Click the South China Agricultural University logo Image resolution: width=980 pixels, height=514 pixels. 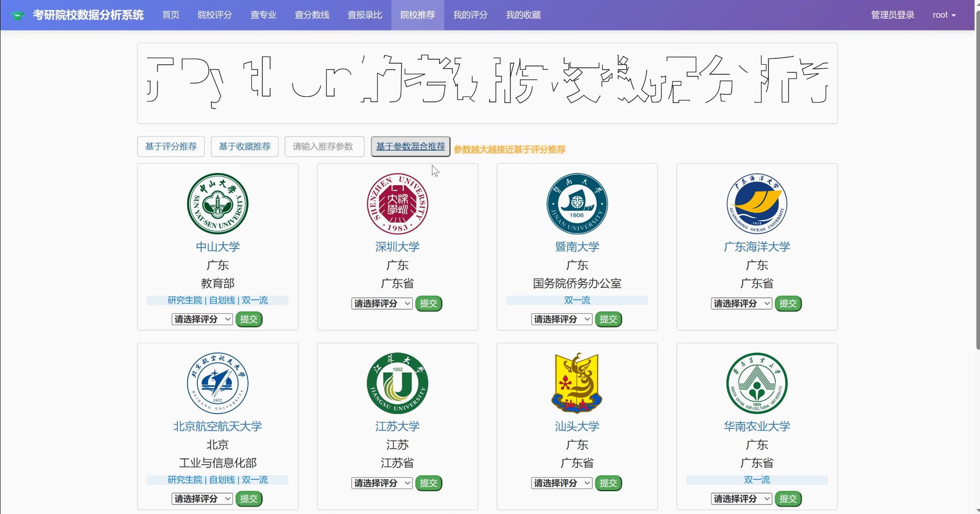(757, 383)
